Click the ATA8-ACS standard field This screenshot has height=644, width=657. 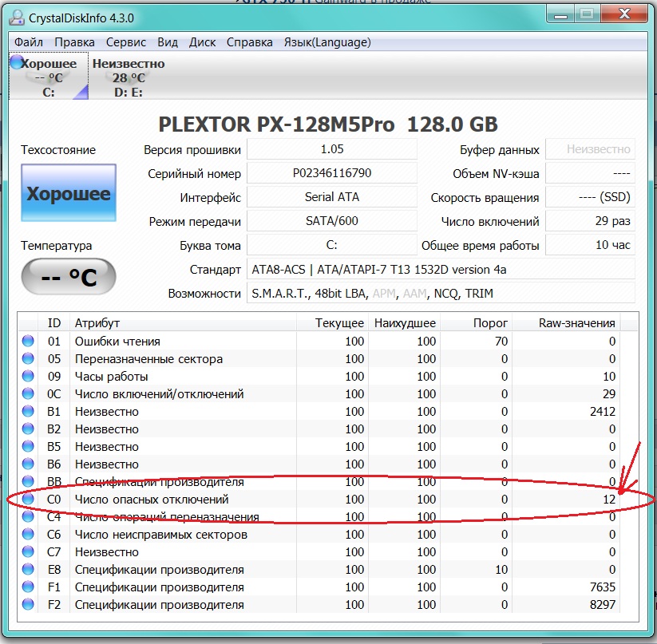tap(441, 269)
